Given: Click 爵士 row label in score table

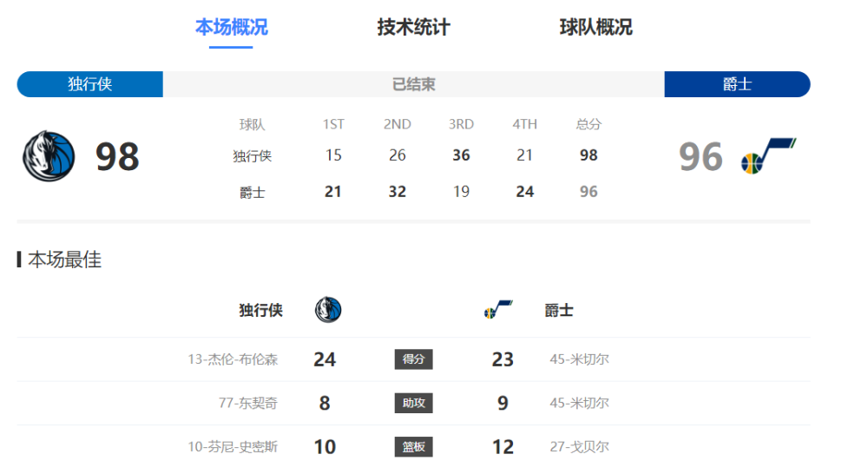Looking at the screenshot, I should click(x=252, y=193).
